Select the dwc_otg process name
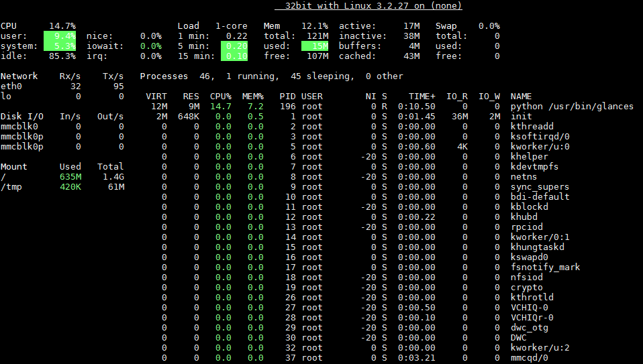 click(x=530, y=328)
